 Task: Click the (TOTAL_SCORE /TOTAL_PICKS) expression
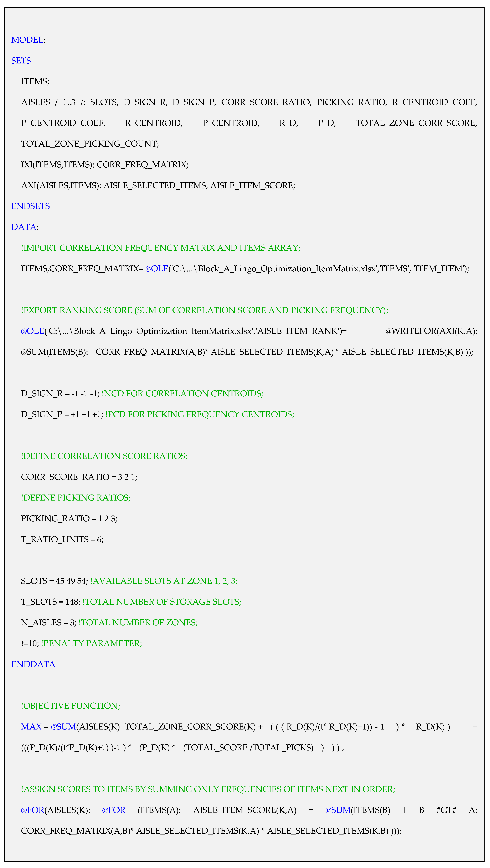[248, 748]
